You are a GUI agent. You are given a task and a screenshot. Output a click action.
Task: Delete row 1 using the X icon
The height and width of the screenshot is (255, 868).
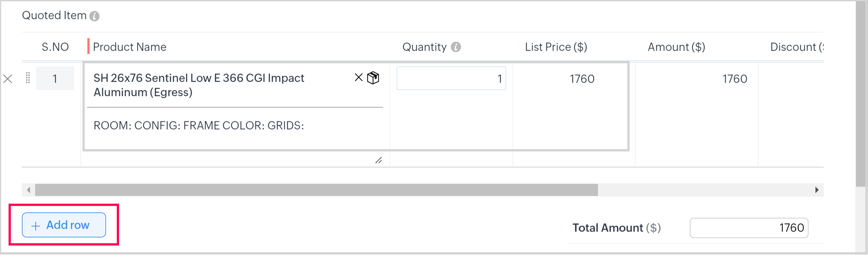point(8,79)
